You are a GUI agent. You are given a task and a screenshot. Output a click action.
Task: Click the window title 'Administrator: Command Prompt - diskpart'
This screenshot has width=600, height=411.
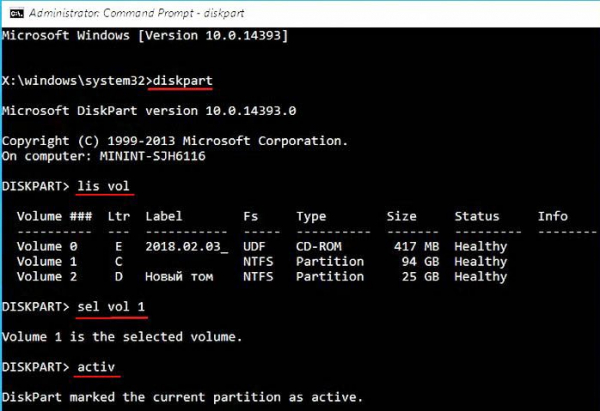pos(137,13)
